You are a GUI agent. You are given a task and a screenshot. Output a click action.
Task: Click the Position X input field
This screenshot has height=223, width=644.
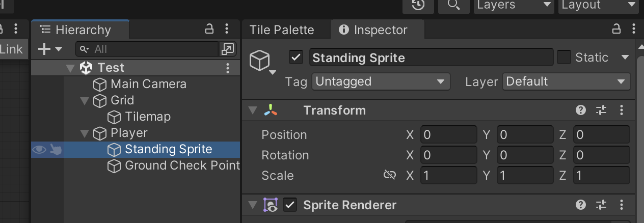[x=449, y=135]
